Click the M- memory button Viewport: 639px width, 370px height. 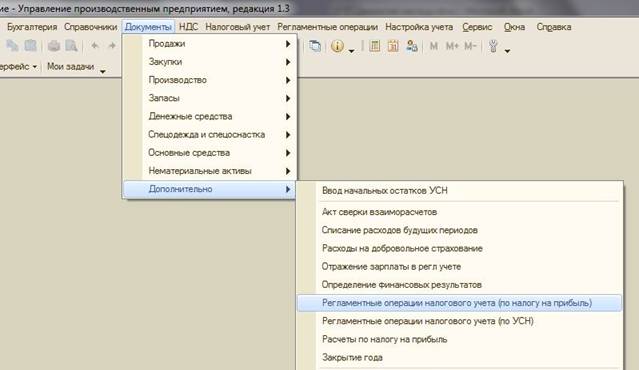pyautogui.click(x=470, y=46)
